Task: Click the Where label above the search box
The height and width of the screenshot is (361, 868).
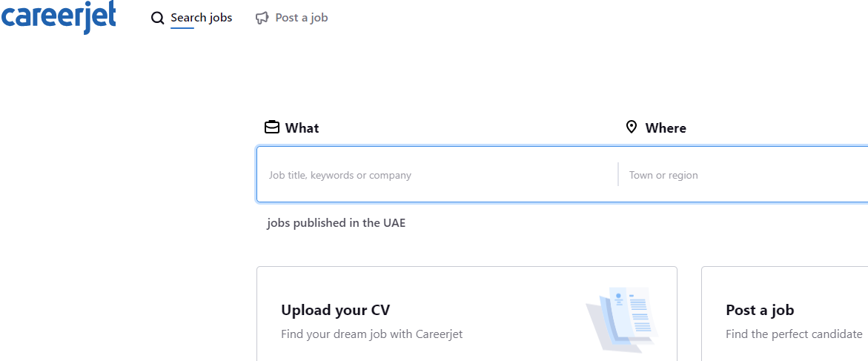Action: coord(666,128)
